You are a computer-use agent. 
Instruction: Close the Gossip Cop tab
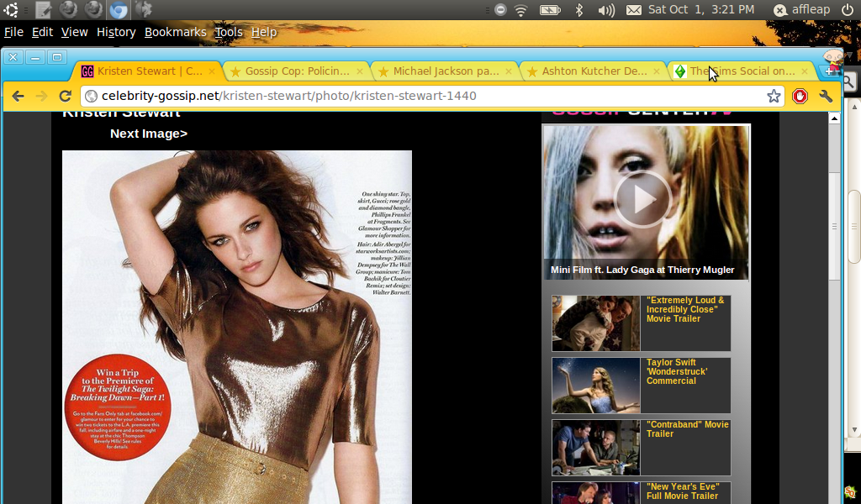click(x=360, y=71)
